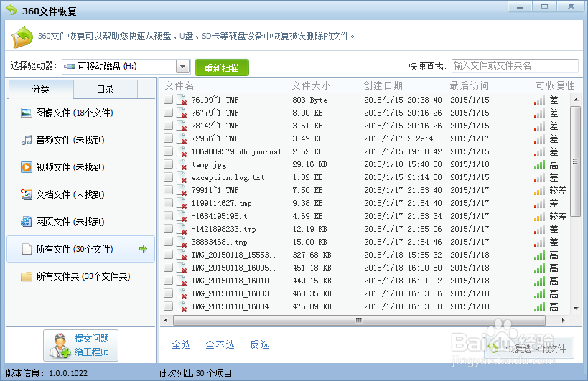
Task: Check the box for IMG_20150118_16010...
Action: (x=169, y=281)
